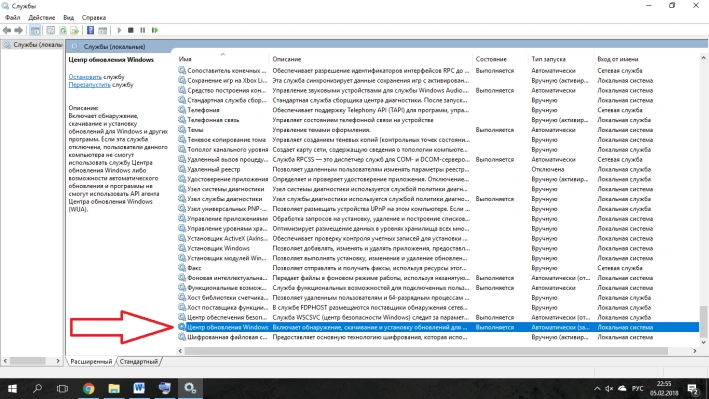This screenshot has height=399, width=709.
Task: Click the services list vertical scrollbar thumb
Action: (703, 321)
